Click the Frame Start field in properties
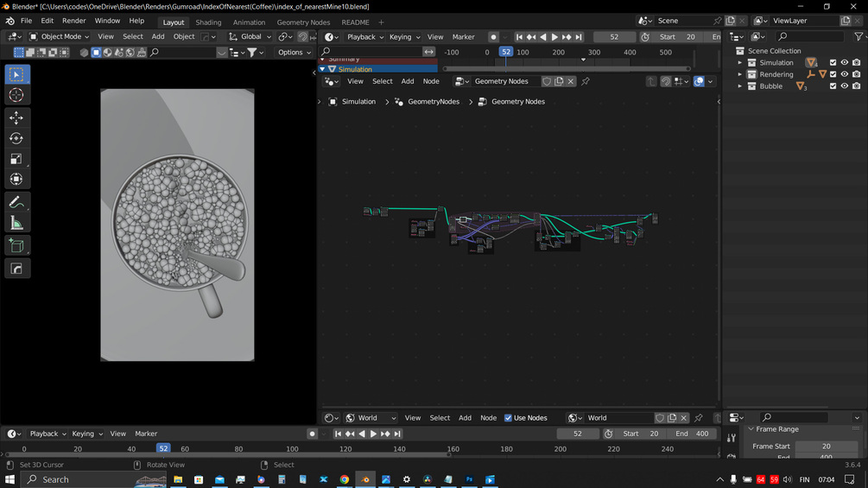This screenshot has width=868, height=488. coord(826,447)
